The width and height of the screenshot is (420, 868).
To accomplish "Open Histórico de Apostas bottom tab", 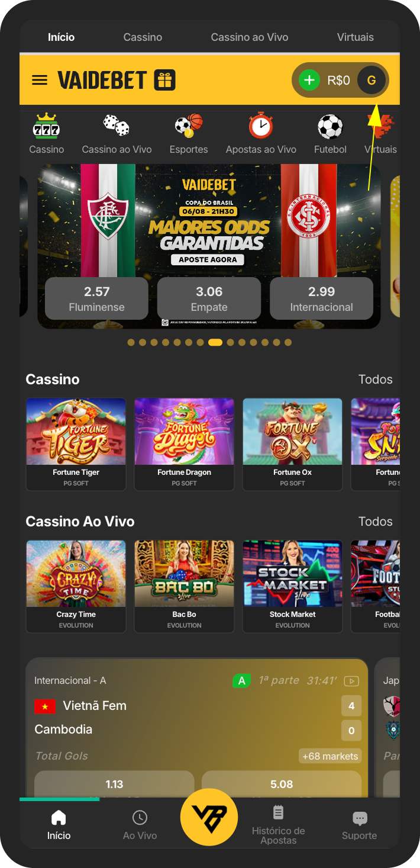I will (279, 825).
